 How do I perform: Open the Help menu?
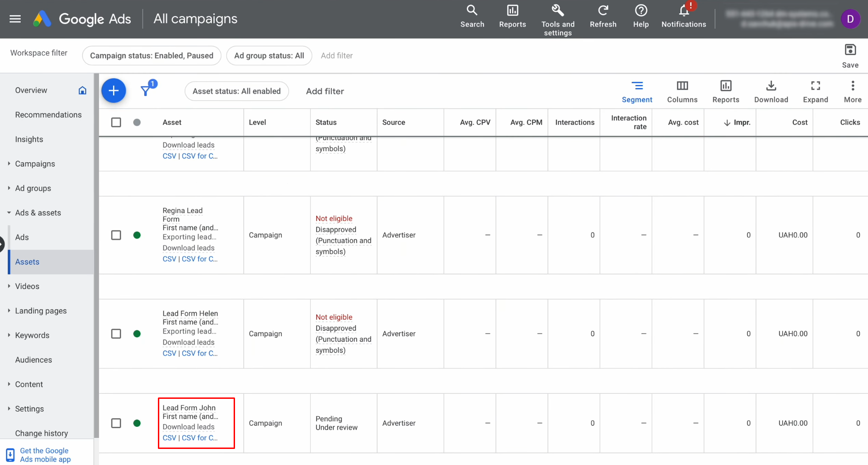pyautogui.click(x=641, y=17)
